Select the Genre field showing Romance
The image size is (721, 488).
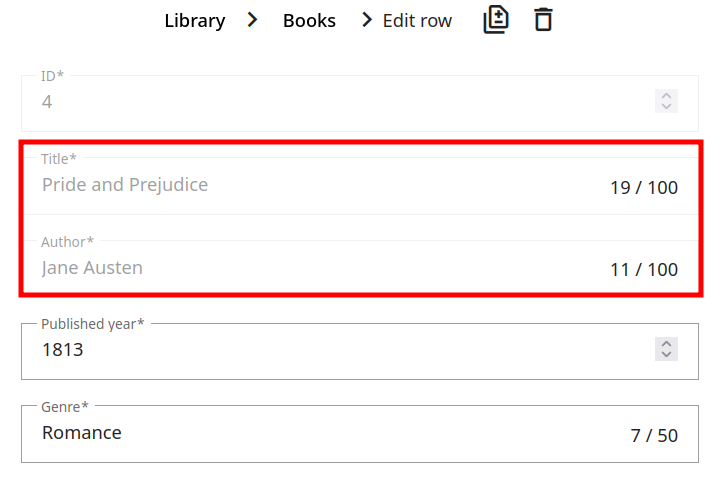click(300, 433)
